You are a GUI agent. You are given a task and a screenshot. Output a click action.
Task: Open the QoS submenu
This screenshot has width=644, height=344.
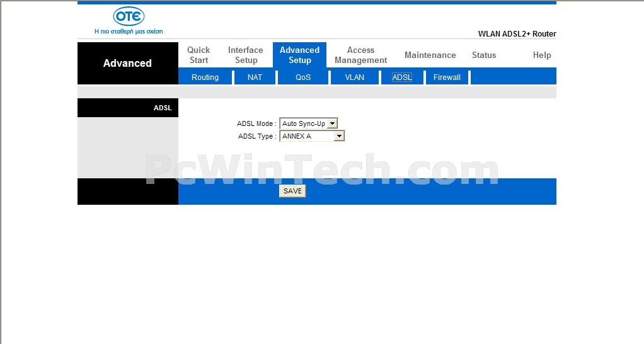pyautogui.click(x=303, y=77)
